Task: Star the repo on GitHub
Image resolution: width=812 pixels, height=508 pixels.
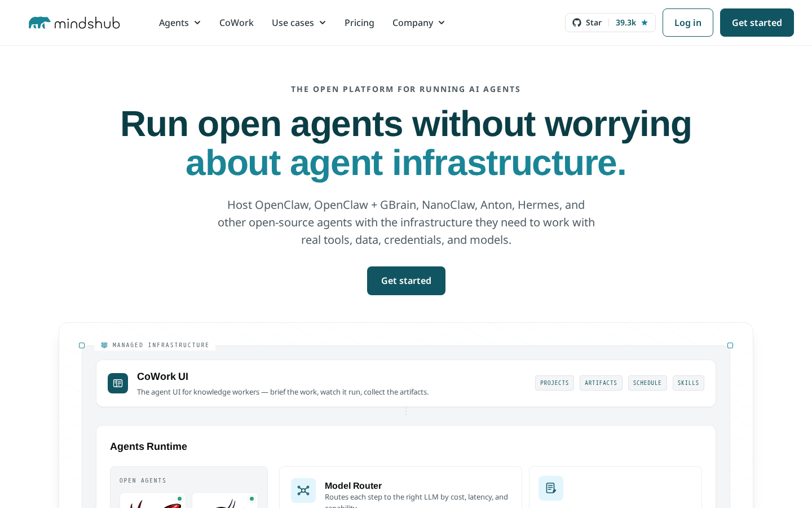Action: [610, 23]
